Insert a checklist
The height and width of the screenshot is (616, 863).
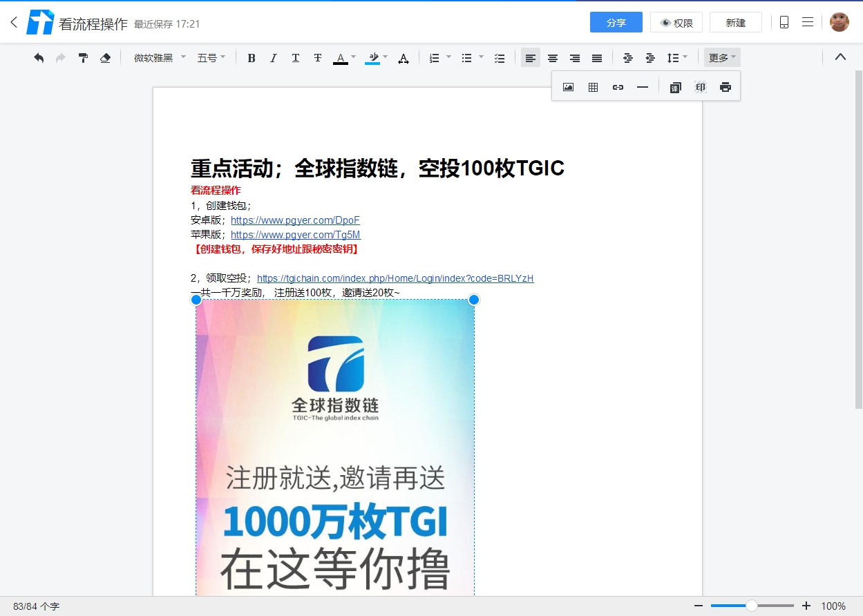click(x=500, y=58)
